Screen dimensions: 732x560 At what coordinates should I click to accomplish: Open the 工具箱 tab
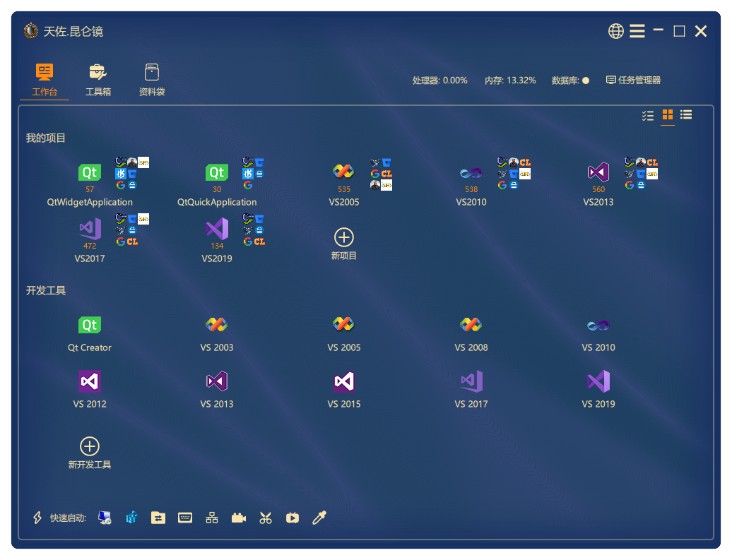click(x=98, y=80)
